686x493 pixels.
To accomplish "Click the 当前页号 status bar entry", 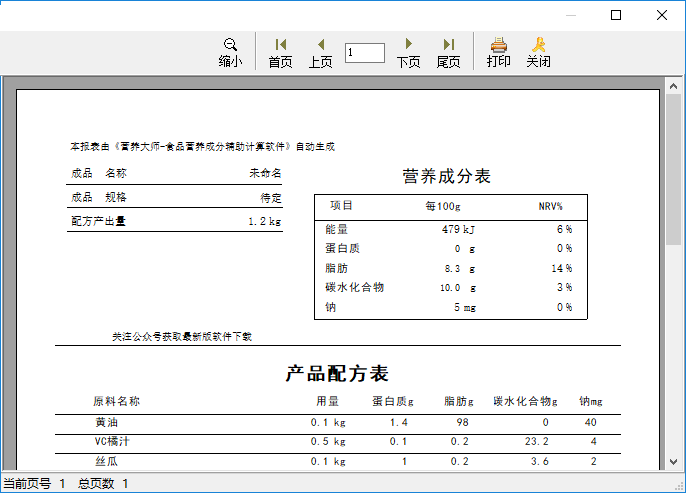I will tap(34, 483).
